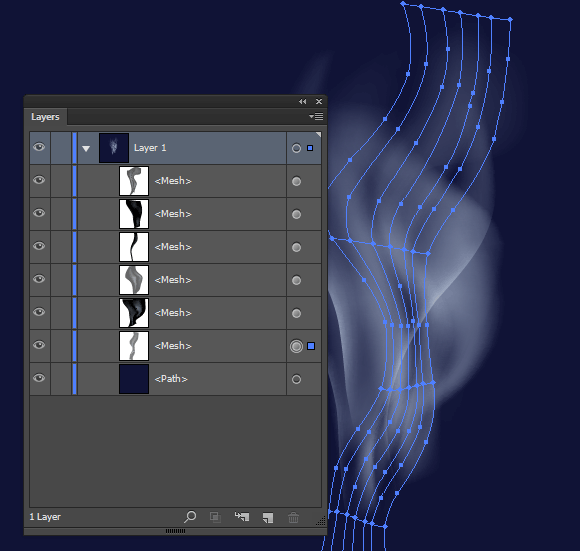Image resolution: width=580 pixels, height=551 pixels.
Task: Collapse the panel with double-arrow icon
Action: [303, 101]
